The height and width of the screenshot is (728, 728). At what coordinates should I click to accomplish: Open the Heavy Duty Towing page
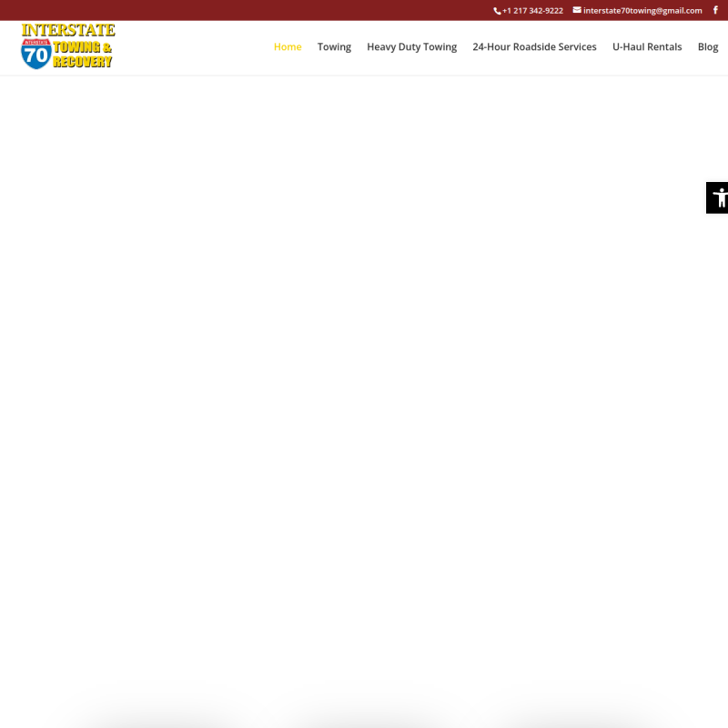412,47
